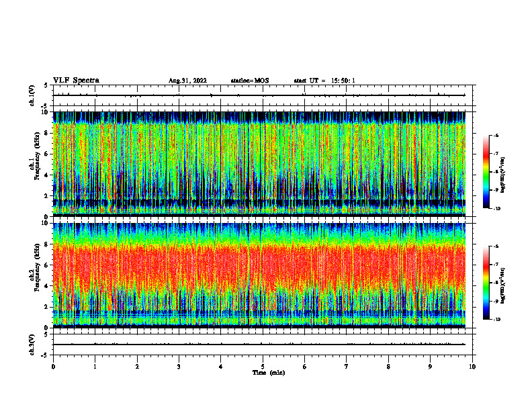Click the ch.1 PSD color bar

click(486, 172)
